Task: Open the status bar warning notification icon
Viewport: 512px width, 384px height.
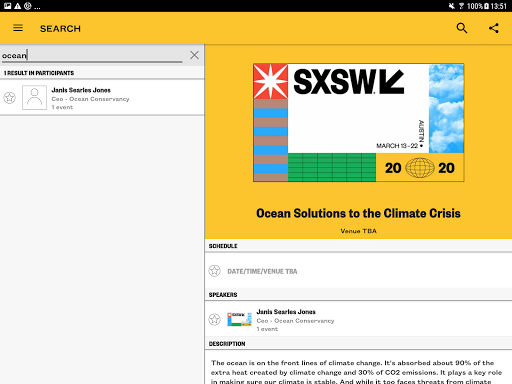Action: pos(17,6)
